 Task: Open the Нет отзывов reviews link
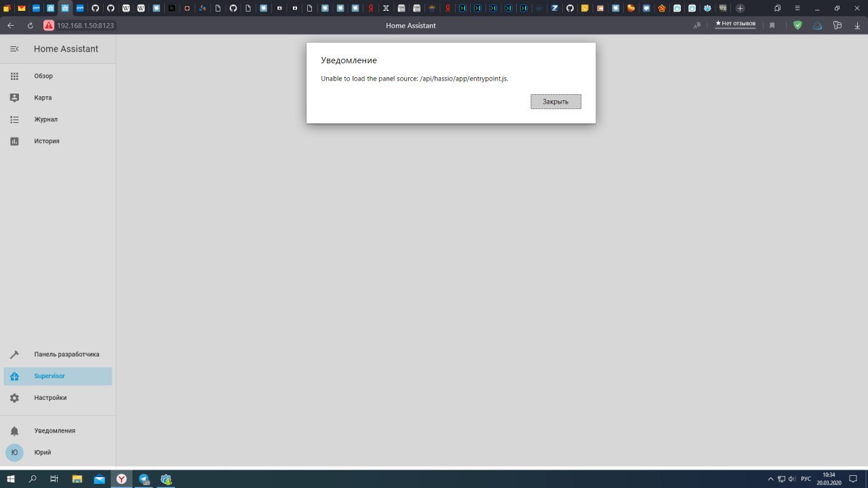click(735, 24)
